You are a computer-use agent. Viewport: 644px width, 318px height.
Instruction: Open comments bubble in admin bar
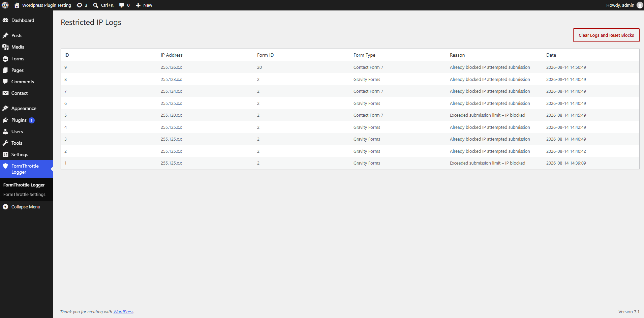tap(122, 5)
